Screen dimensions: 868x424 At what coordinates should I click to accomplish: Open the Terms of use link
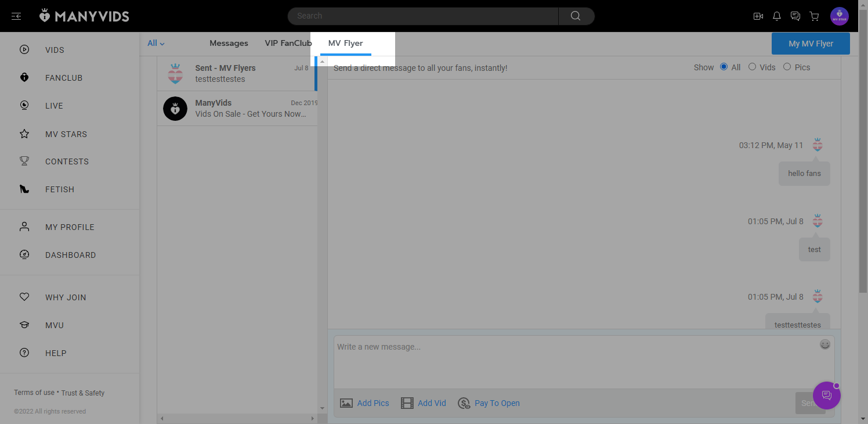coord(34,393)
